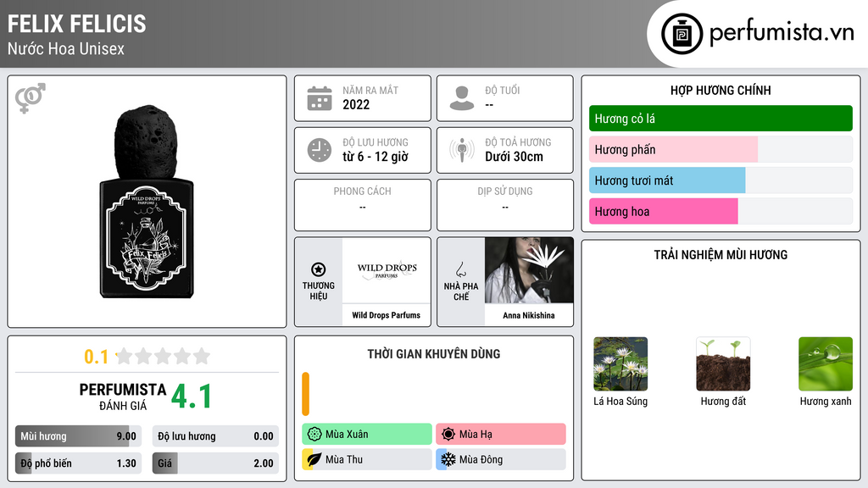The image size is (868, 488).
Task: Click the perfumista.vn site name
Action: [782, 32]
